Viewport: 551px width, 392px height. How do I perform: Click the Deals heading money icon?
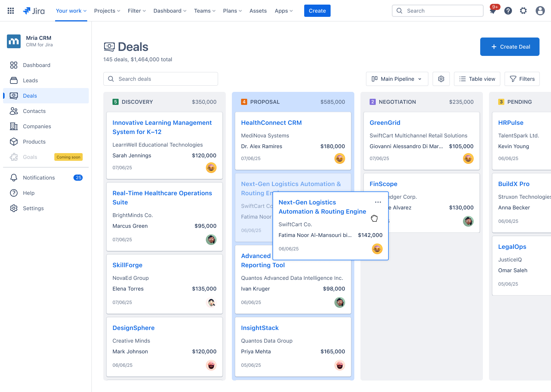(109, 47)
